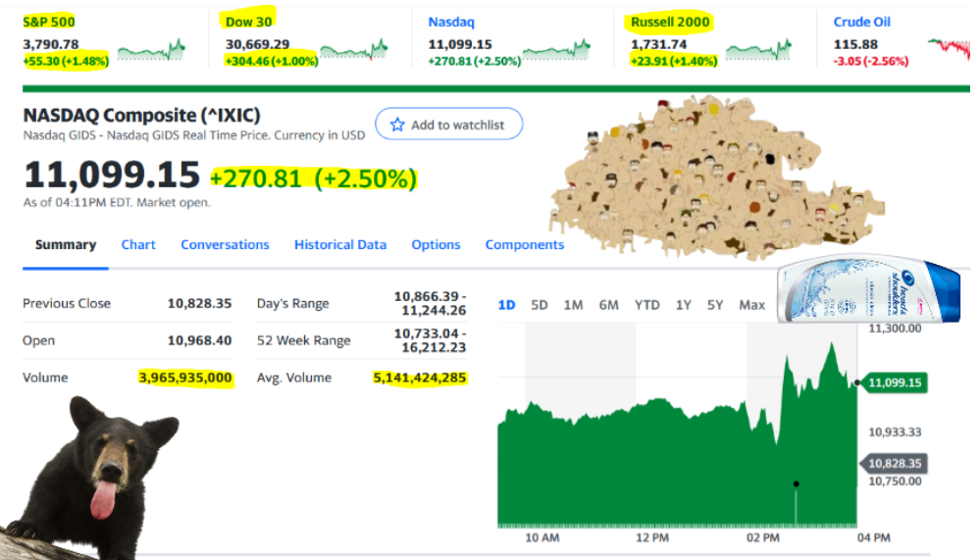Screen dimensions: 980x560
Task: Switch chart range to 5Y
Action: point(715,305)
